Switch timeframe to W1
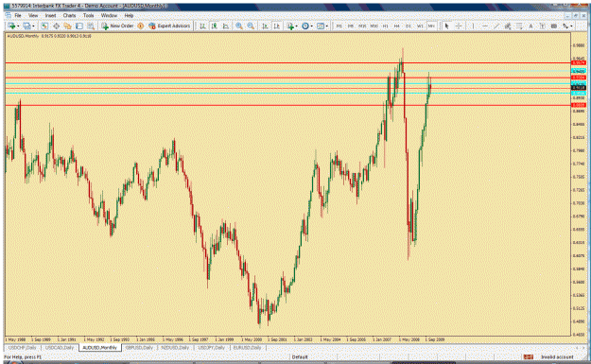 pyautogui.click(x=420, y=26)
